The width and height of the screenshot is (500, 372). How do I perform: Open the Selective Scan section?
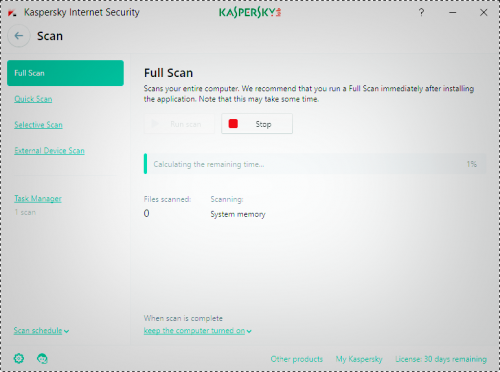tap(38, 125)
